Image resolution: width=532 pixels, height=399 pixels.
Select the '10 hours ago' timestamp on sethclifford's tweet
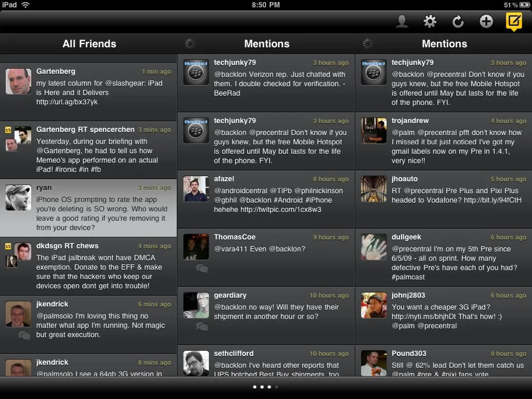click(329, 354)
